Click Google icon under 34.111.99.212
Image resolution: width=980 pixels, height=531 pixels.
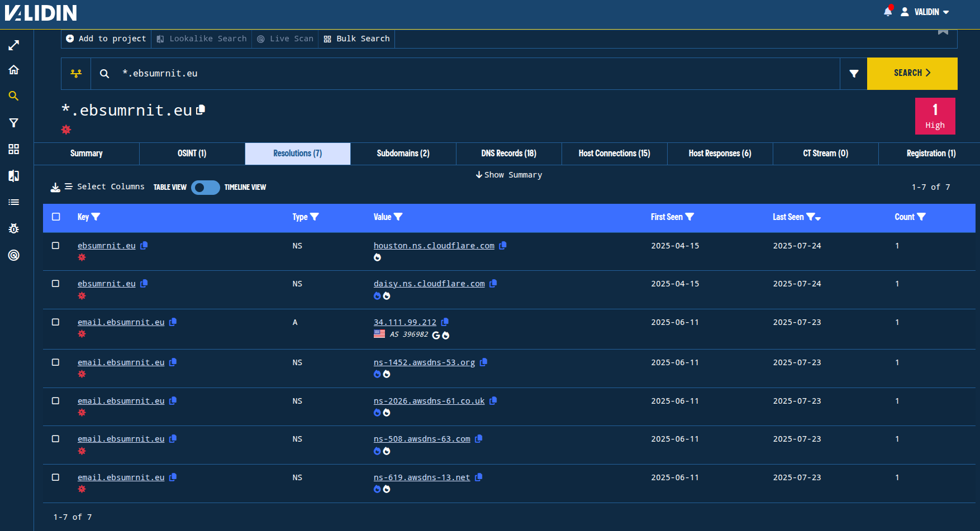pos(436,335)
